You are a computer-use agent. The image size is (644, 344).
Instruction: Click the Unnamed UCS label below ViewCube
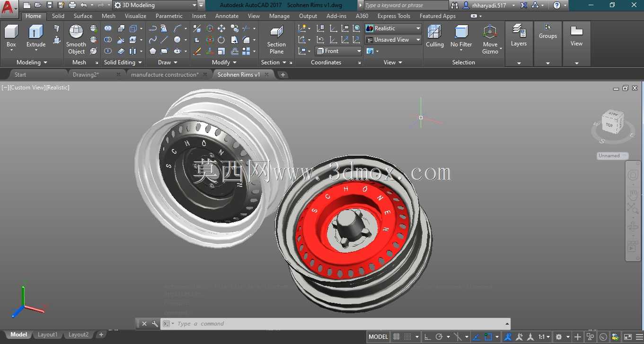612,156
